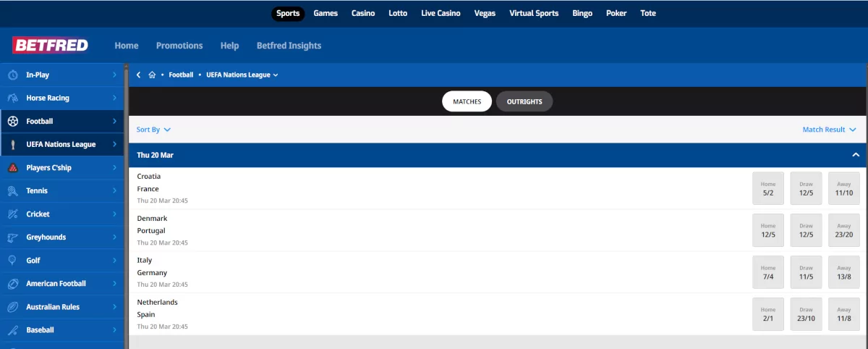868x349 pixels.
Task: Click the In-Play clock icon
Action: (x=13, y=75)
